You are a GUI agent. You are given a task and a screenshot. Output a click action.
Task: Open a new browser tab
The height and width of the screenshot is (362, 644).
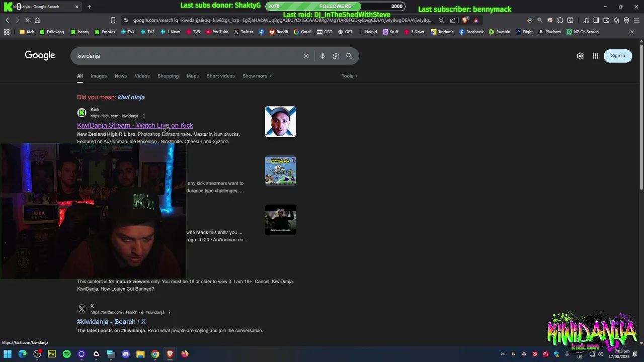point(89,7)
